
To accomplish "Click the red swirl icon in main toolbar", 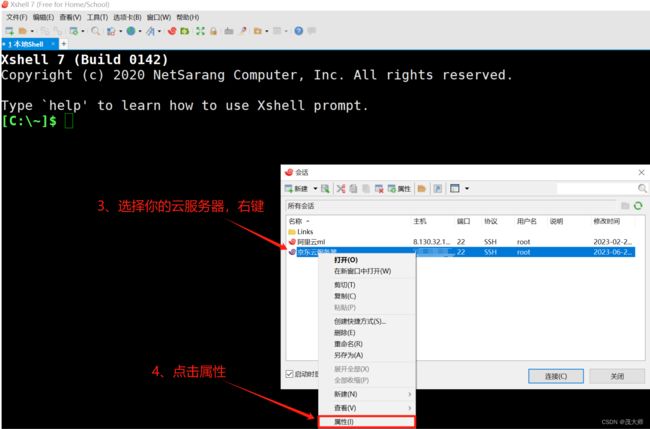I will [172, 31].
